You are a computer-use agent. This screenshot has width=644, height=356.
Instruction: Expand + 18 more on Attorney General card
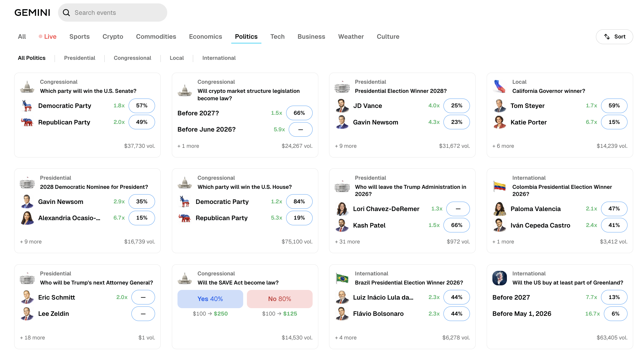32,337
